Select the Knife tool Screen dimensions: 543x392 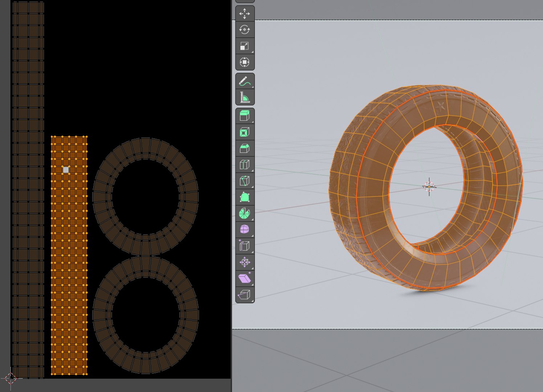(245, 181)
